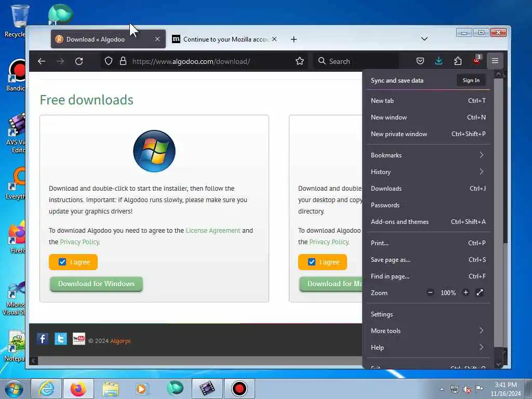Click the address bar URL field
The height and width of the screenshot is (399, 532).
[204, 61]
